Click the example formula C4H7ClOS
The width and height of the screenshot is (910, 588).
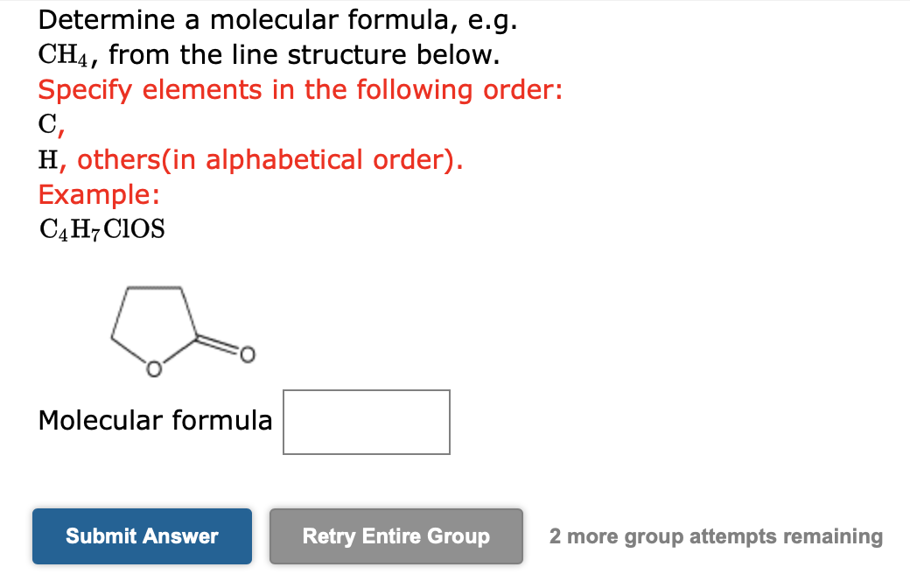[101, 229]
